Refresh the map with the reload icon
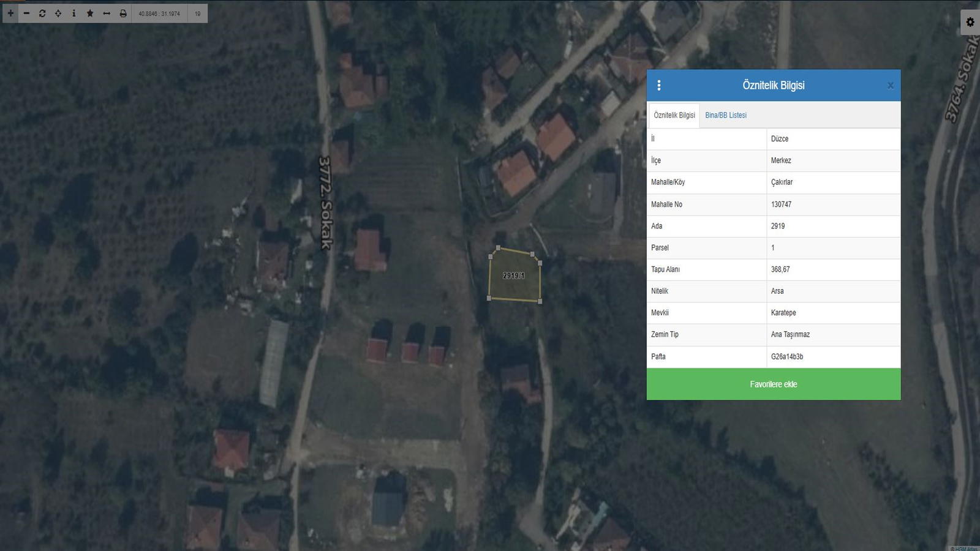 point(42,13)
